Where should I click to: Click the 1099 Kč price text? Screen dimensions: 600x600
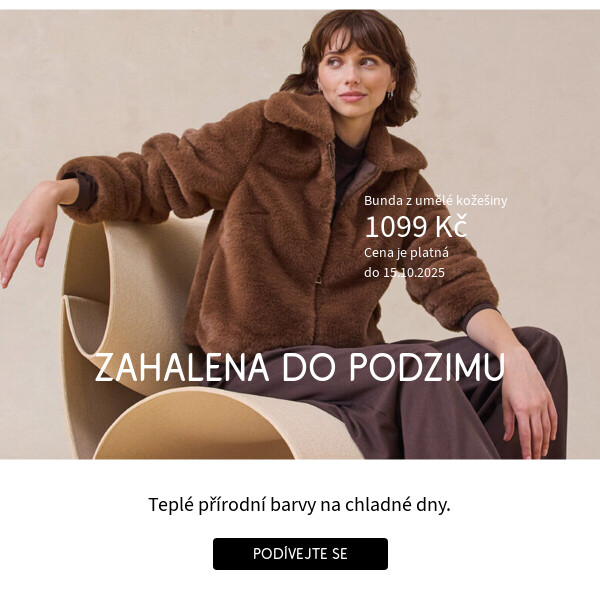coord(416,227)
